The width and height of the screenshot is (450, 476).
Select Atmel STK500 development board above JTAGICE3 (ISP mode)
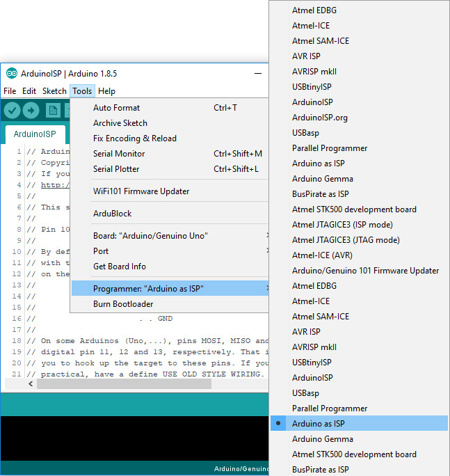click(x=359, y=209)
